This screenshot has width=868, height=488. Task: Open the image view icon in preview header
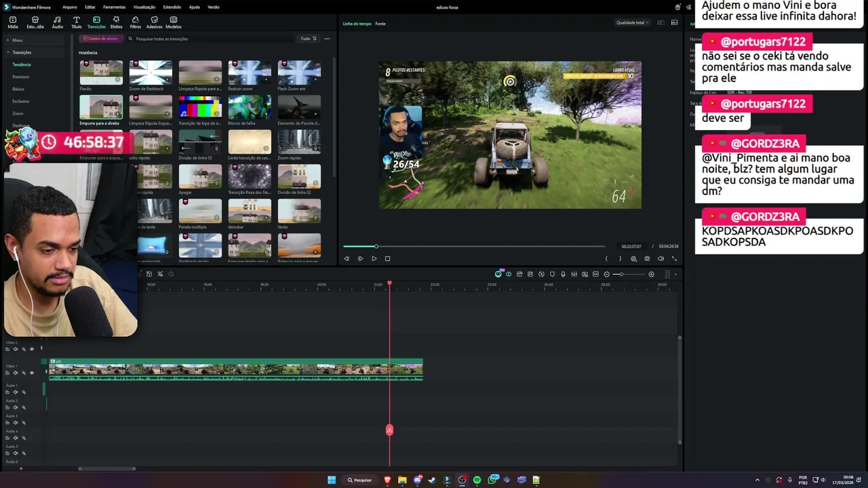coord(674,22)
